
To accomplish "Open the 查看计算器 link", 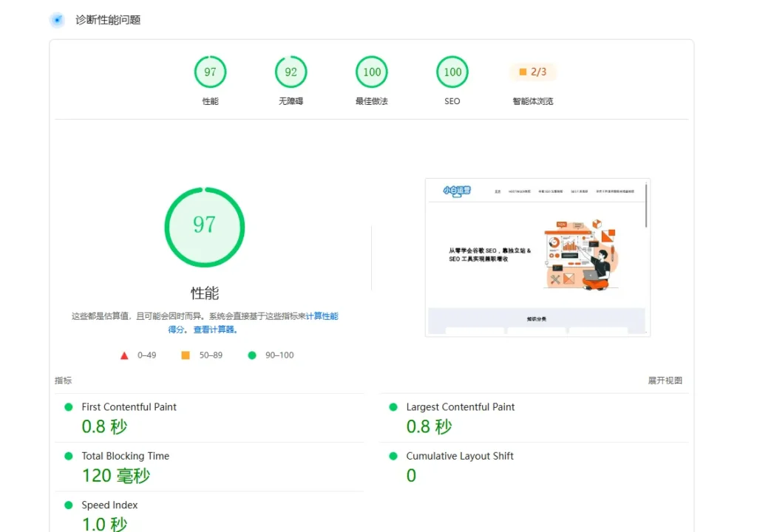I will coord(215,330).
